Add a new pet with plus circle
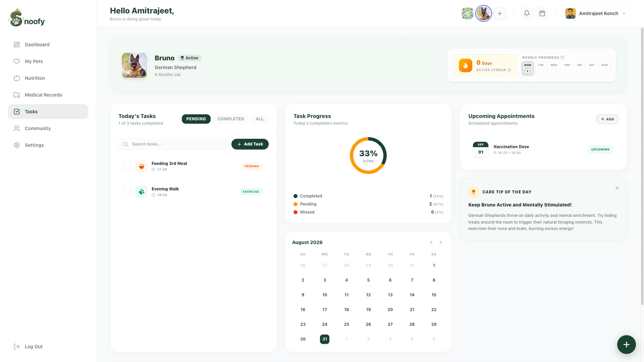Viewport: 644px width, 362px height. pyautogui.click(x=500, y=13)
